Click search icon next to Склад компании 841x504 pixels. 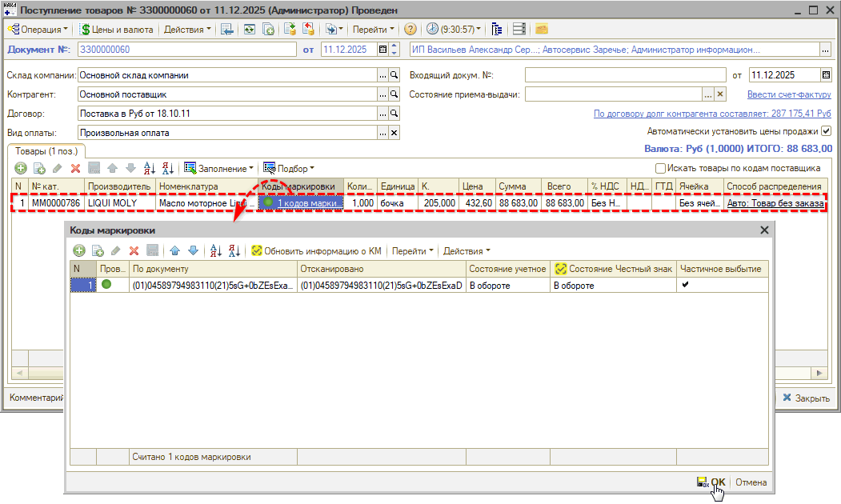pyautogui.click(x=394, y=75)
